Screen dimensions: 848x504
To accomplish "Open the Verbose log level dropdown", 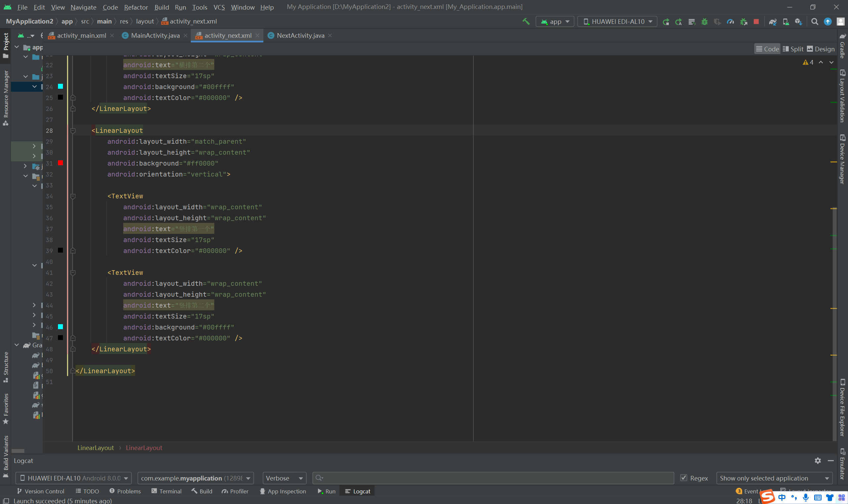I will (284, 478).
